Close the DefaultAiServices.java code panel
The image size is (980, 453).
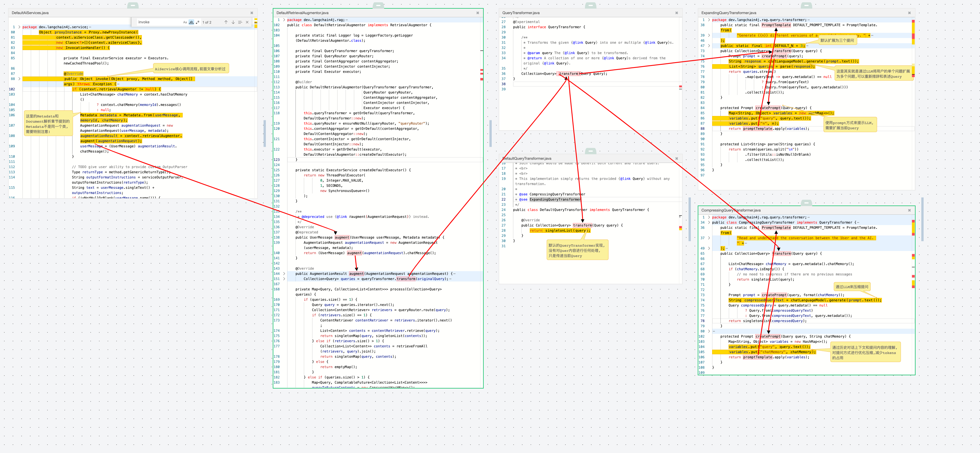251,13
